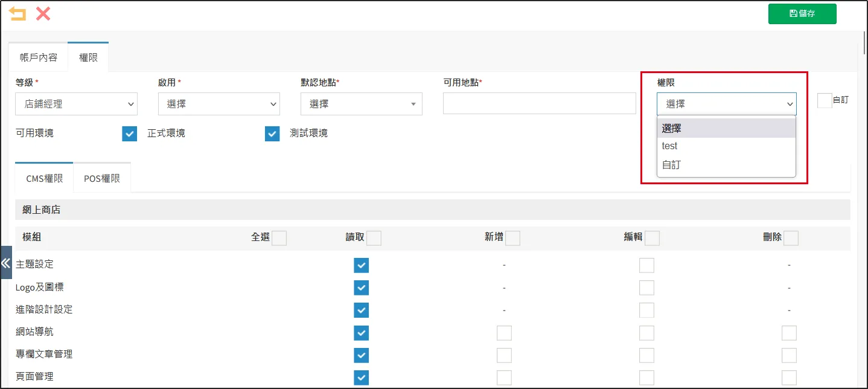The width and height of the screenshot is (868, 389).
Task: Click the 權限 dropdown caret
Action: pos(790,103)
